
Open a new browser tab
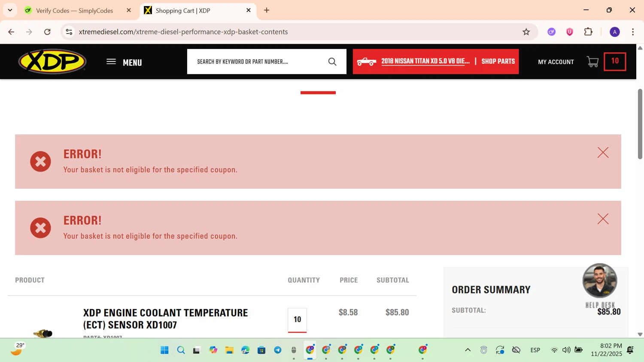click(x=267, y=10)
